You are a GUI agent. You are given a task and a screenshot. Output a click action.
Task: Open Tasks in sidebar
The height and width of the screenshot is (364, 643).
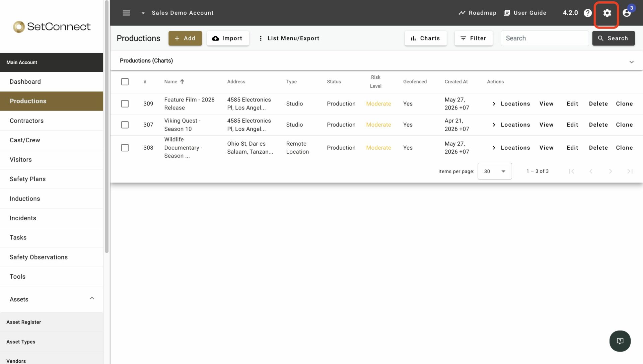(x=52, y=237)
